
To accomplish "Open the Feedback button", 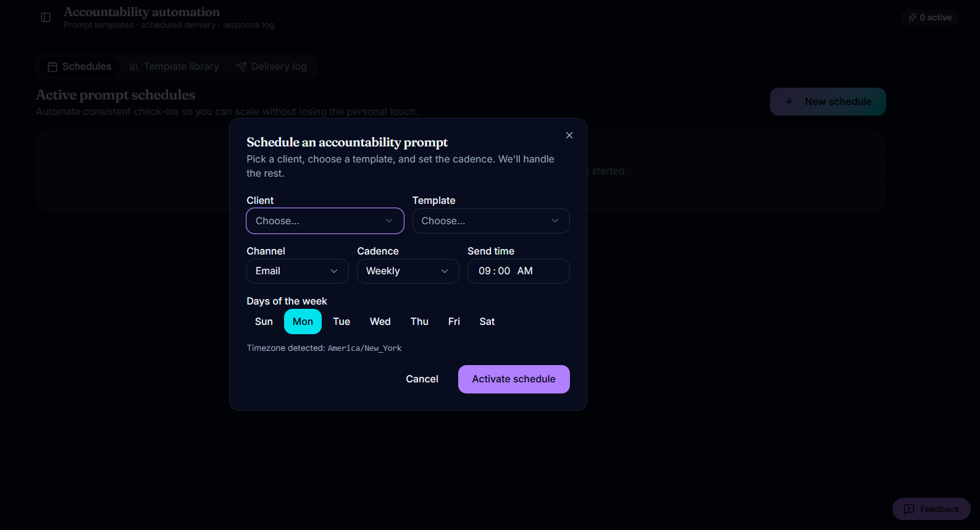I will pyautogui.click(x=931, y=509).
